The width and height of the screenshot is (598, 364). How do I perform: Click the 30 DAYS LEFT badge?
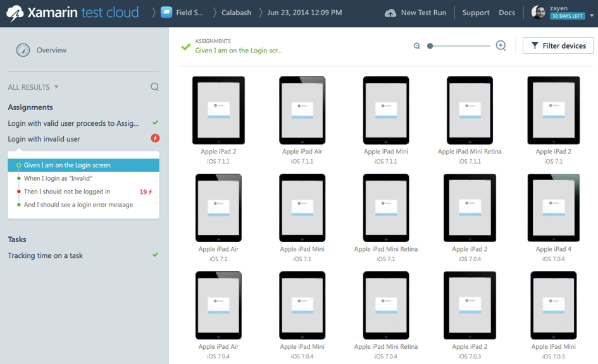[x=568, y=16]
